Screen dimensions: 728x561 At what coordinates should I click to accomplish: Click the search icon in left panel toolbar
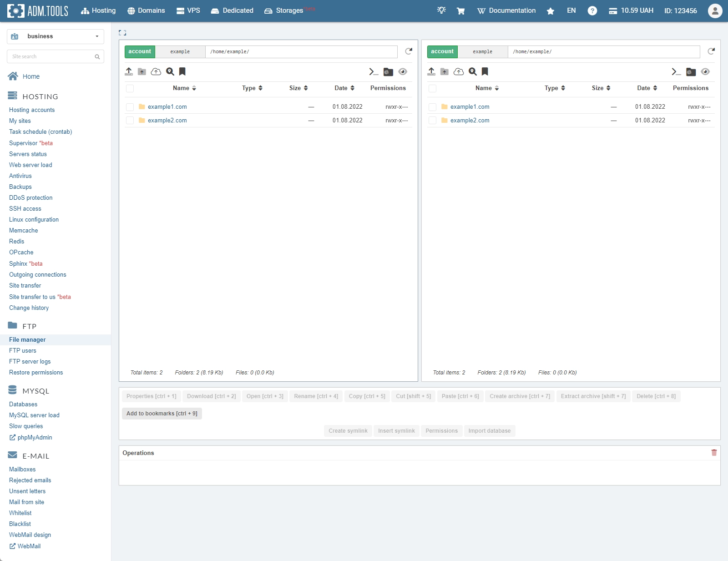[170, 71]
